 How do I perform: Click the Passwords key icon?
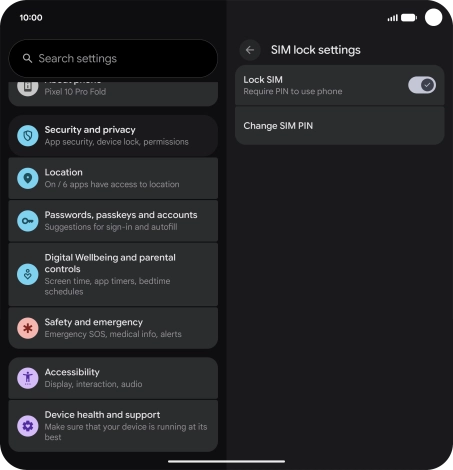28,221
